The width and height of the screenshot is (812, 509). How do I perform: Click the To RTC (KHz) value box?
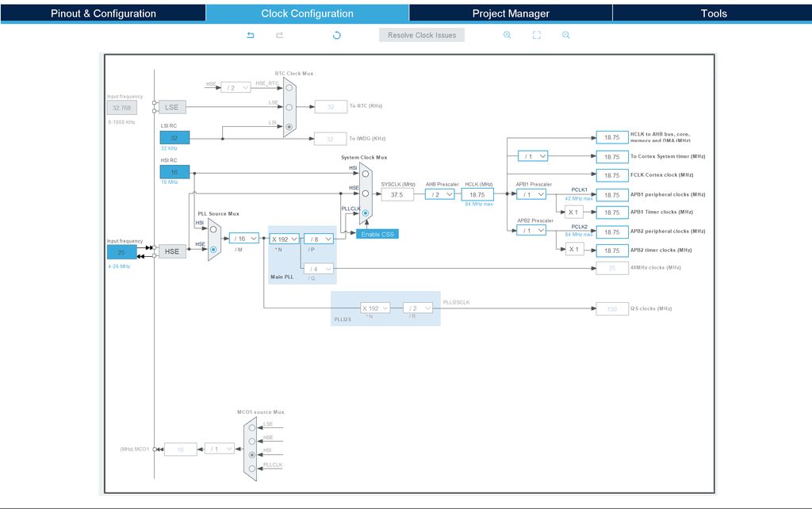[331, 107]
